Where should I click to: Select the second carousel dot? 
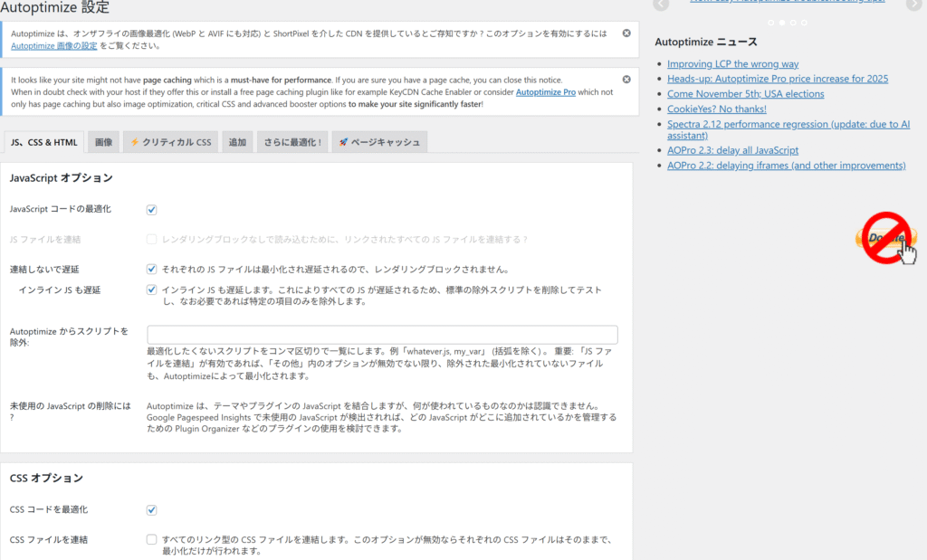tap(781, 23)
